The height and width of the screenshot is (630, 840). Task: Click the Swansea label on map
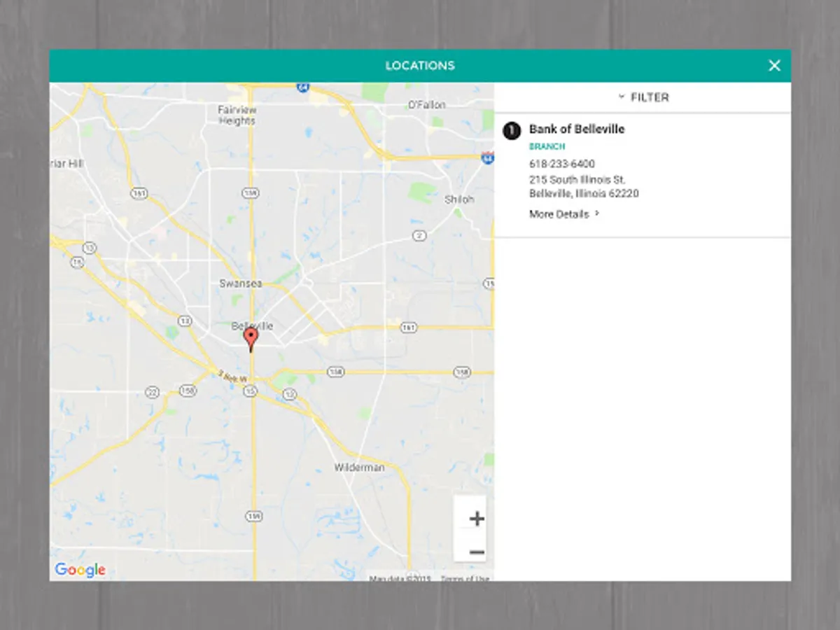click(241, 283)
